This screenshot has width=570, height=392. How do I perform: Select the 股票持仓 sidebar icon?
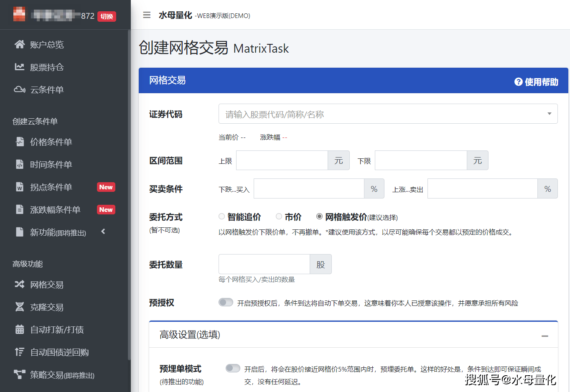click(20, 67)
